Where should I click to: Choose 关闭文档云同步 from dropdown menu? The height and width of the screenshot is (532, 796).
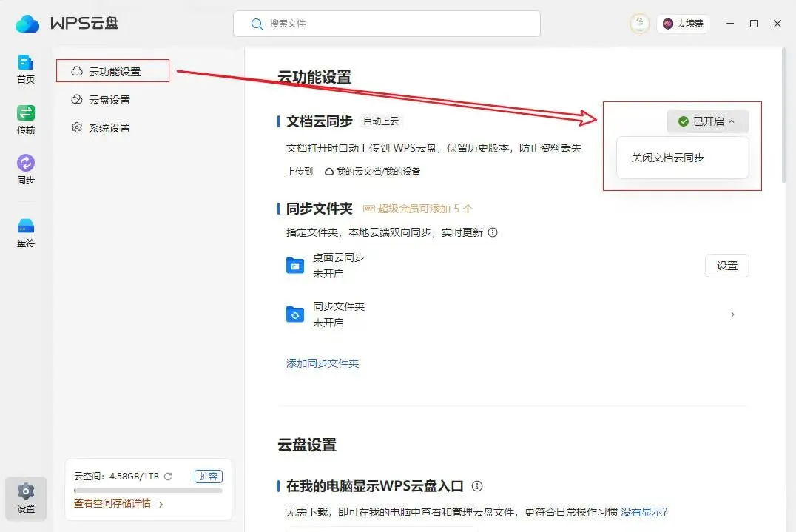682,158
